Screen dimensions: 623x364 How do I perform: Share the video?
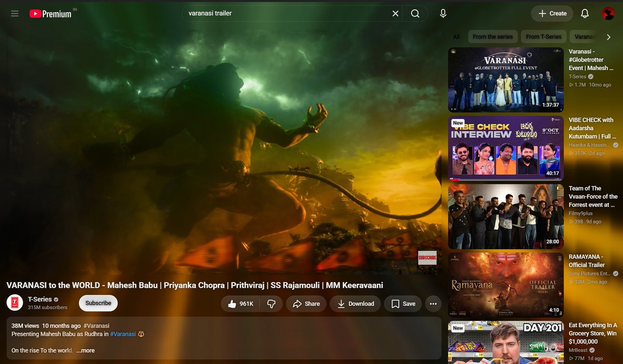pos(306,304)
